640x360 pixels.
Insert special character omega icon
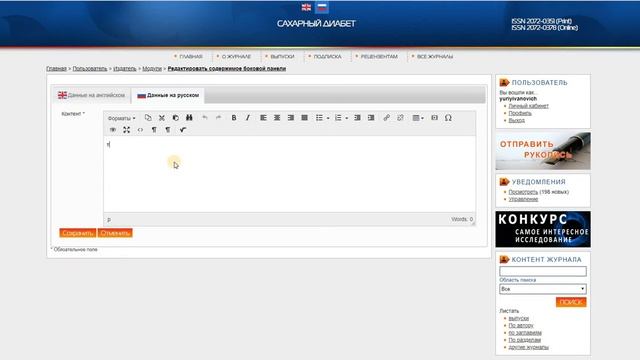[x=448, y=118]
